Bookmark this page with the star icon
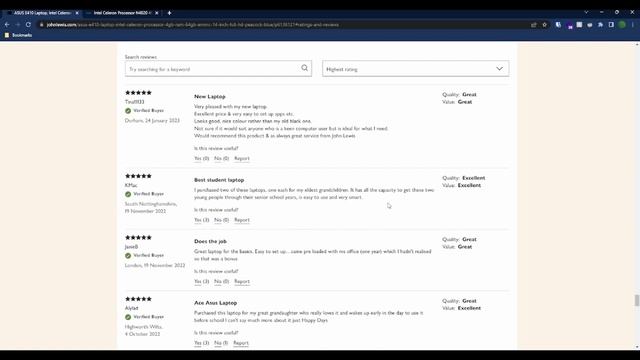 pos(544,25)
